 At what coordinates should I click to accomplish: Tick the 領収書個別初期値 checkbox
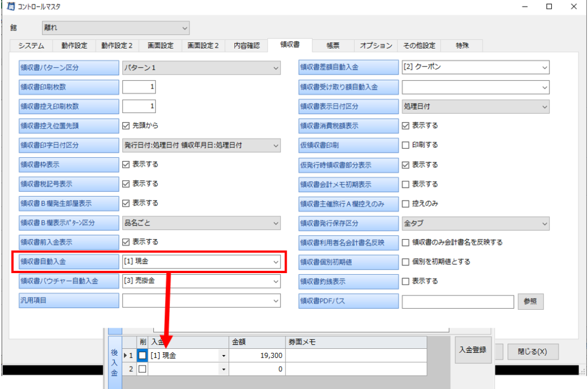tap(406, 262)
